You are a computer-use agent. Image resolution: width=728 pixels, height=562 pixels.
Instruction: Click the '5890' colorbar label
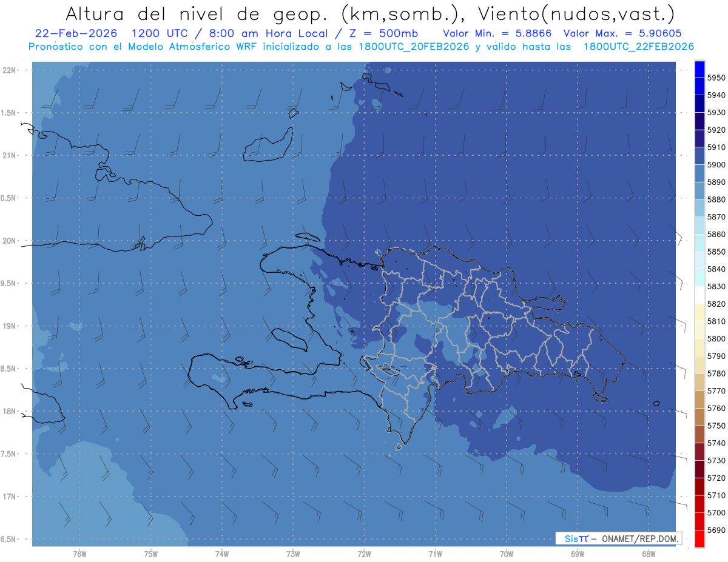tap(716, 182)
